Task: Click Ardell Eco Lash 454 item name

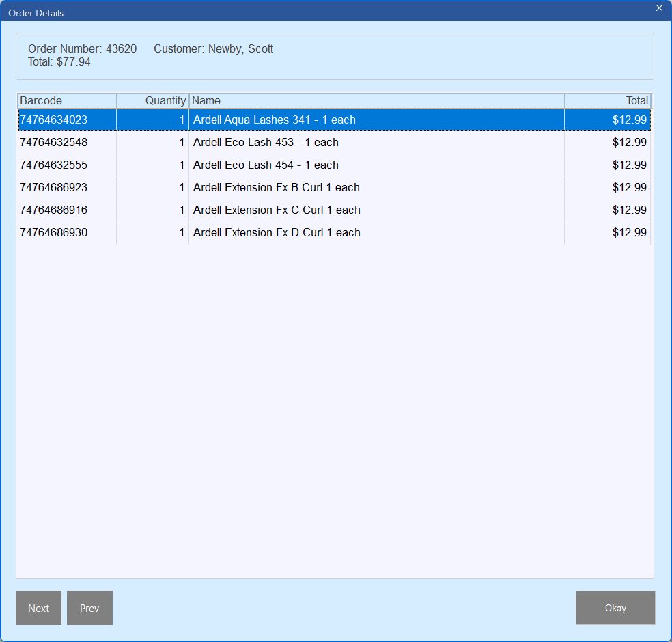Action: [x=266, y=165]
